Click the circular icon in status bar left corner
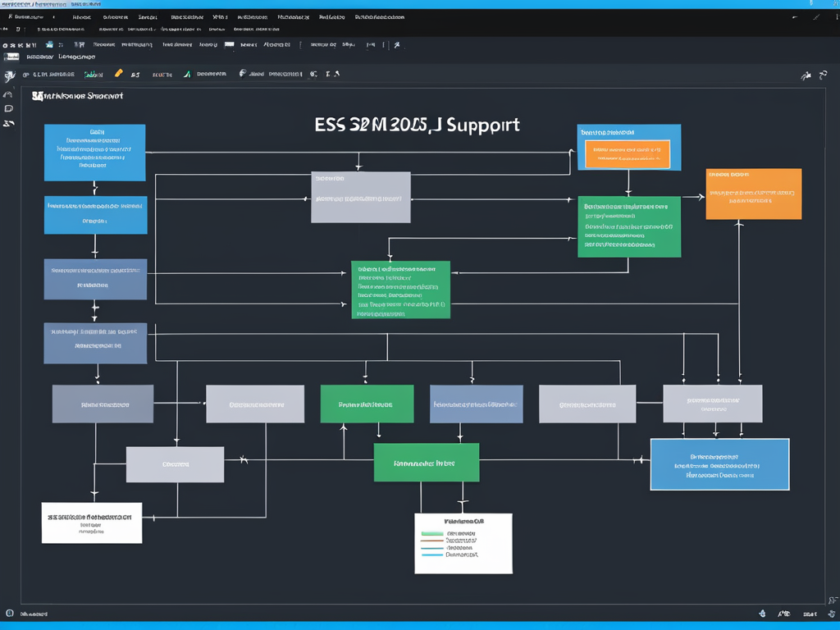Screen dimensions: 840x630 pos(10,614)
